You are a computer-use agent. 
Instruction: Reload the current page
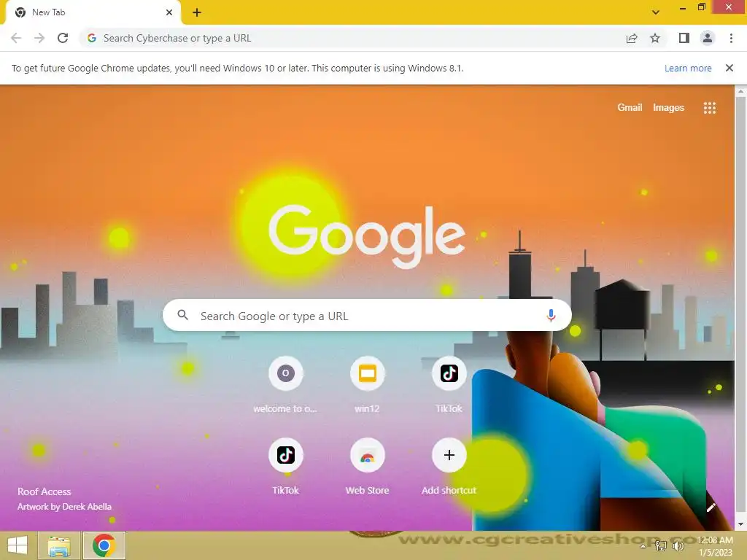(63, 38)
